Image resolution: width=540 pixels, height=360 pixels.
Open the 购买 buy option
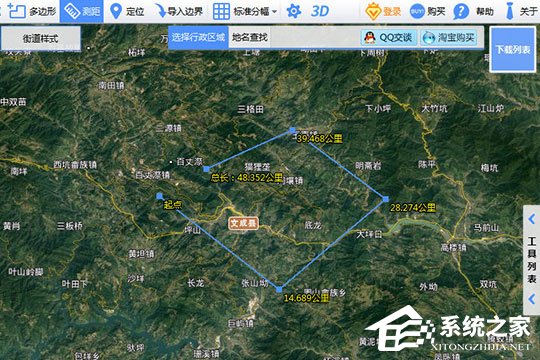point(427,11)
